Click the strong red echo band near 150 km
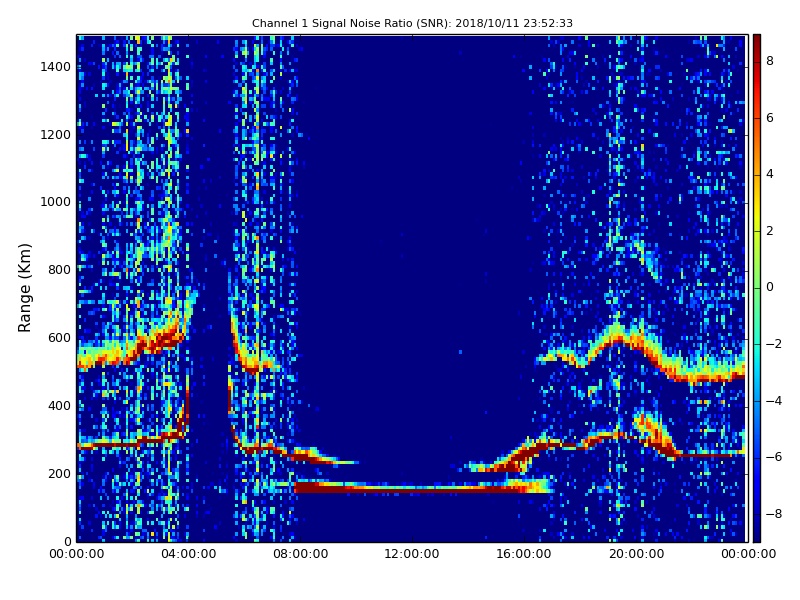This screenshot has width=800, height=600. (x=423, y=487)
